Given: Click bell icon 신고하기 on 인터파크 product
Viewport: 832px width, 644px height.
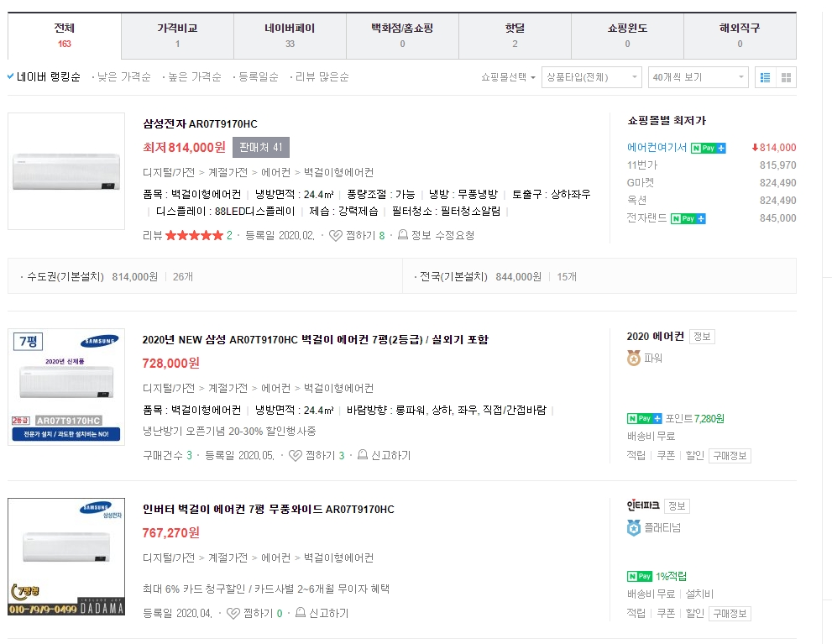Looking at the screenshot, I should 301,613.
